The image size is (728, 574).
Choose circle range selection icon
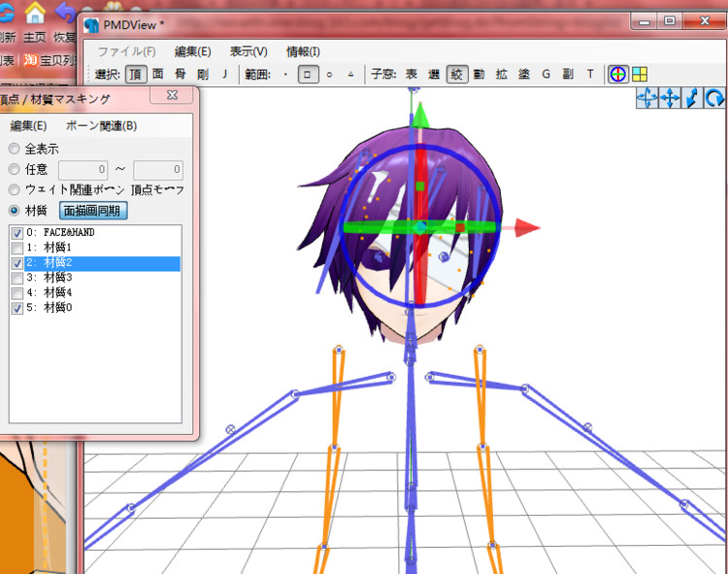pos(330,75)
